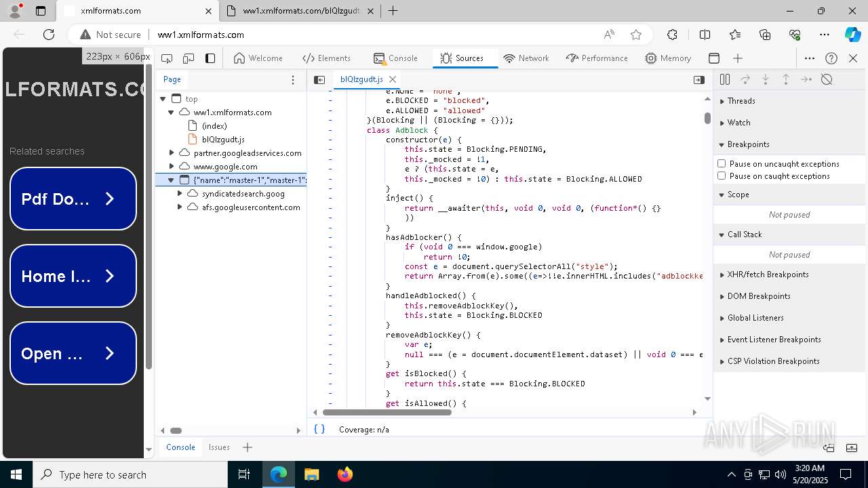Select (index) file in tree
Image resolution: width=868 pixels, height=488 pixels.
(x=214, y=126)
